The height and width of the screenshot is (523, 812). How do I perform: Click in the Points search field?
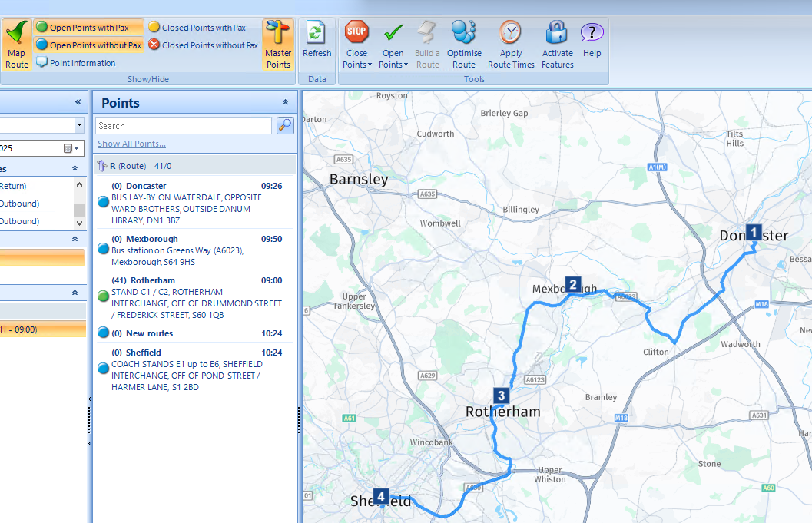[x=183, y=126]
